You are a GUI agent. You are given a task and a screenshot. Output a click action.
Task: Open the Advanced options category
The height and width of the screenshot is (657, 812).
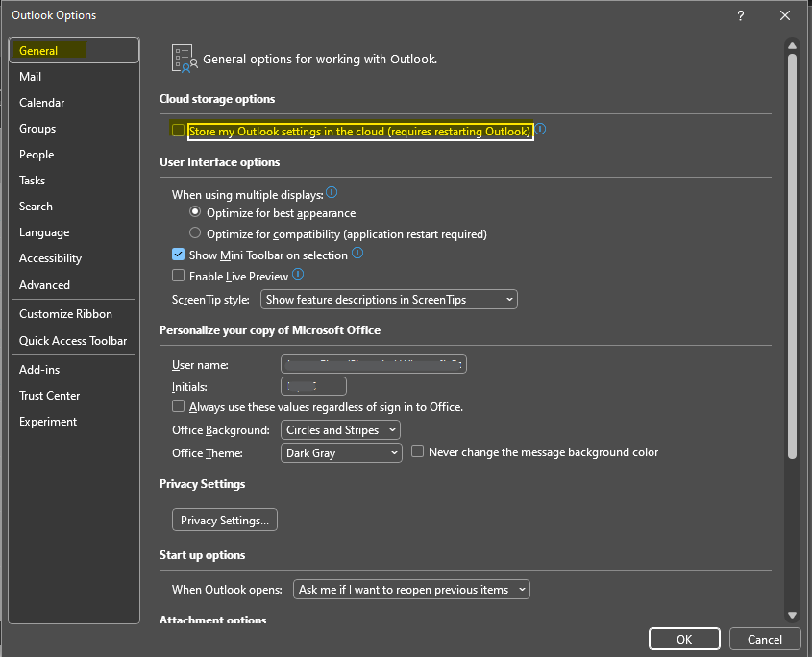(x=74, y=284)
